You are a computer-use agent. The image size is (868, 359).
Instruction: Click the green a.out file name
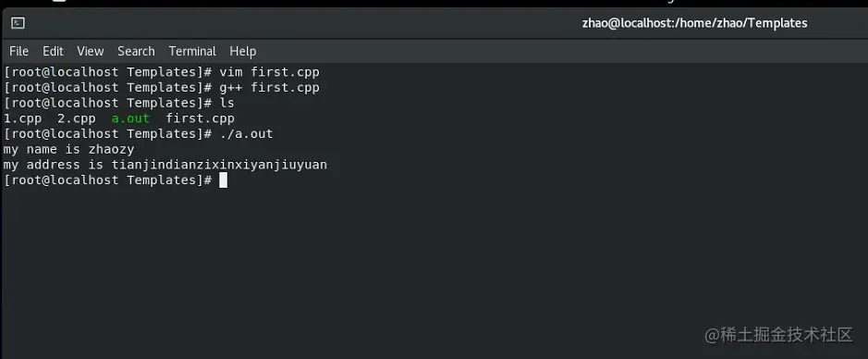pyautogui.click(x=130, y=118)
